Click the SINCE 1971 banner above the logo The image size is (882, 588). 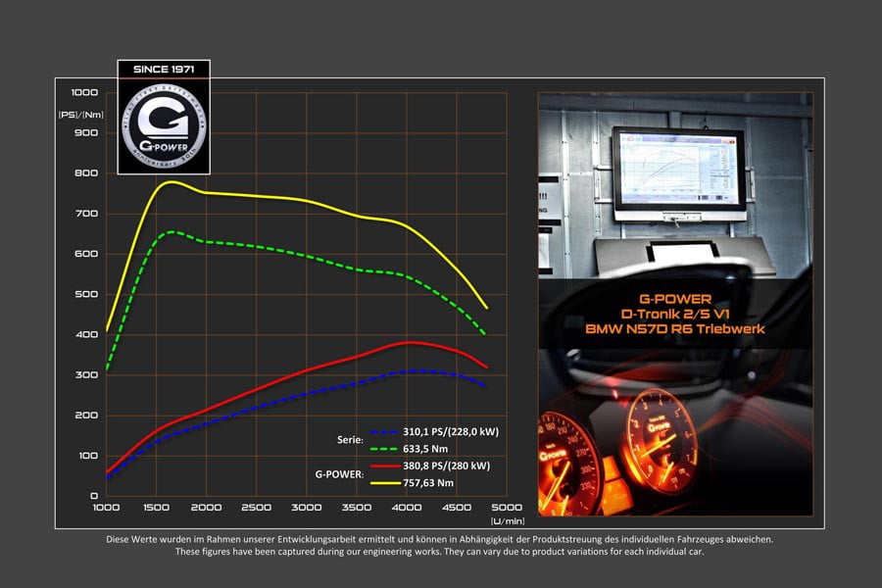[x=163, y=69]
